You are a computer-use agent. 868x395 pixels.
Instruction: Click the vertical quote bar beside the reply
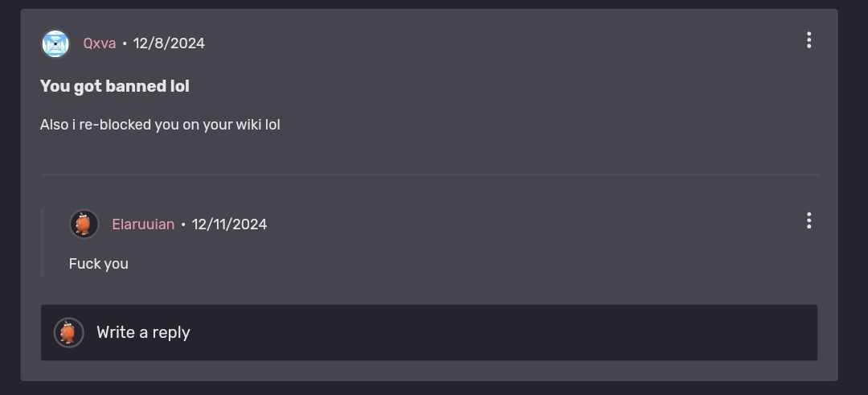coord(42,243)
